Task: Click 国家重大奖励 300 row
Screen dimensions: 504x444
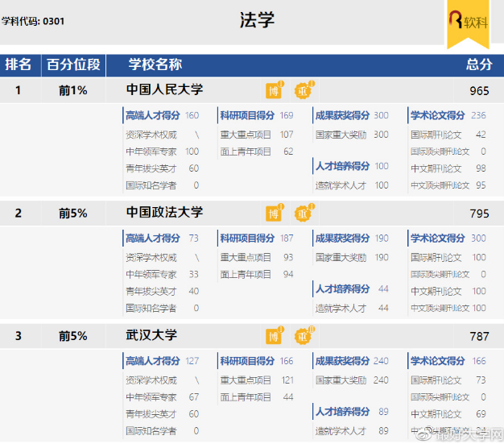Action: 352,135
